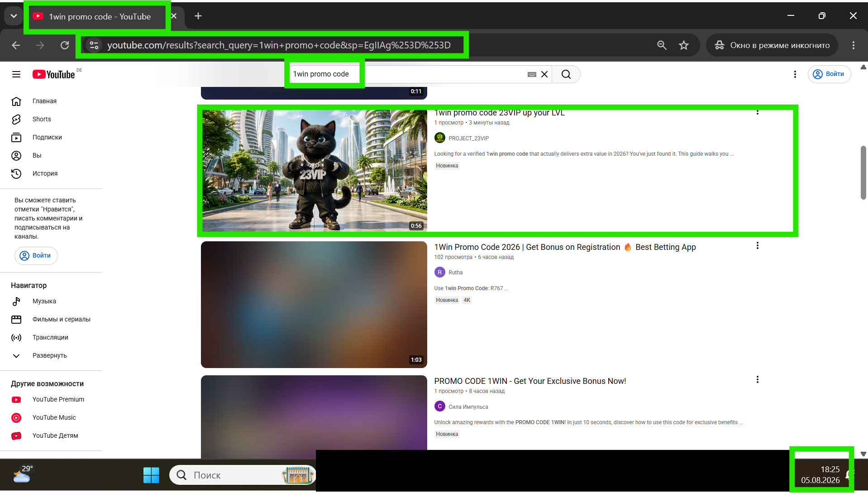Open the black cat 23VIP video thumbnail
This screenshot has width=868, height=493.
(314, 171)
